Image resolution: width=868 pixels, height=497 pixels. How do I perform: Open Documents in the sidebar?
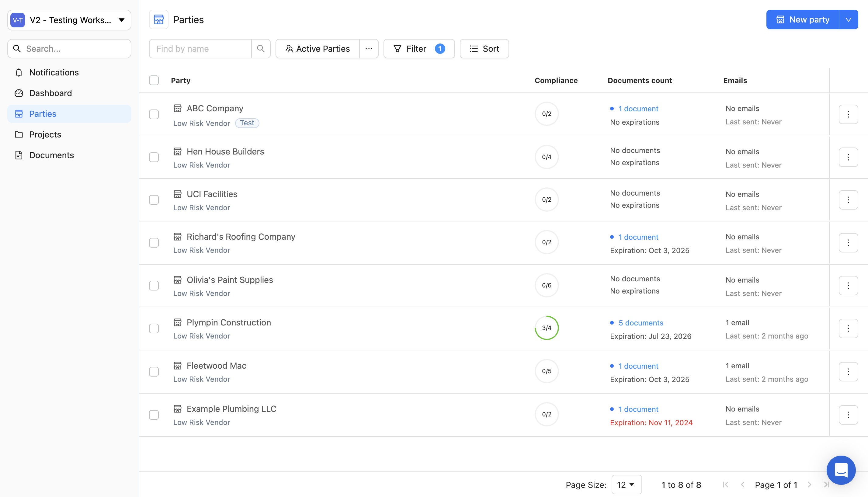[51, 155]
